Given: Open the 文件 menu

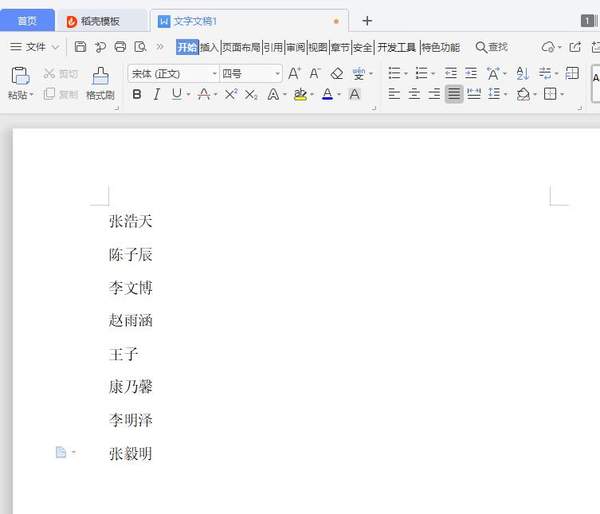Looking at the screenshot, I should 34,47.
